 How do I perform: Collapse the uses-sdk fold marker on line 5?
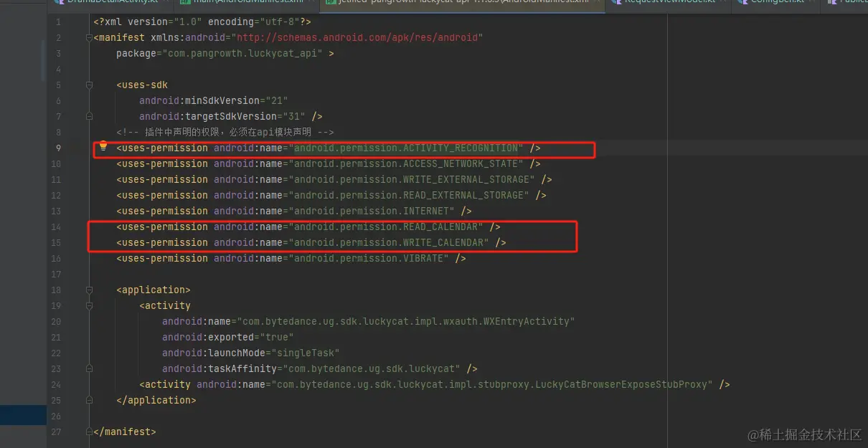90,85
